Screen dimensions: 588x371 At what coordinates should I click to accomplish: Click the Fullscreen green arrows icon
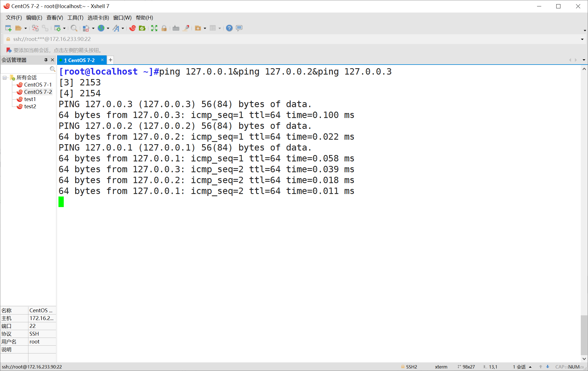click(x=154, y=28)
